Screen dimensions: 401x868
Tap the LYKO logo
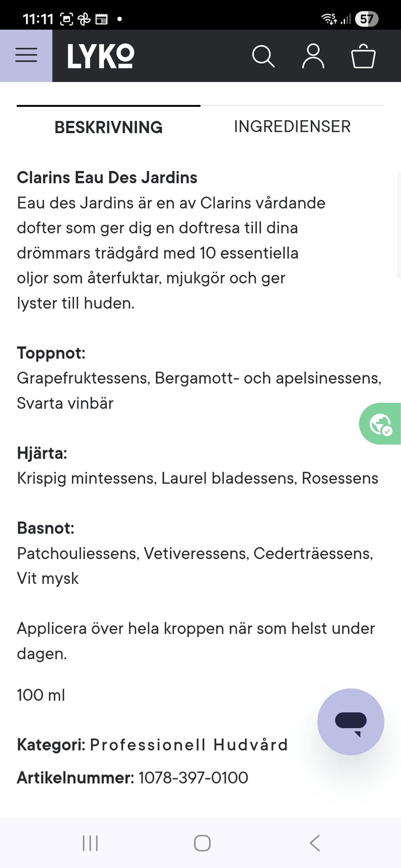pyautogui.click(x=101, y=56)
